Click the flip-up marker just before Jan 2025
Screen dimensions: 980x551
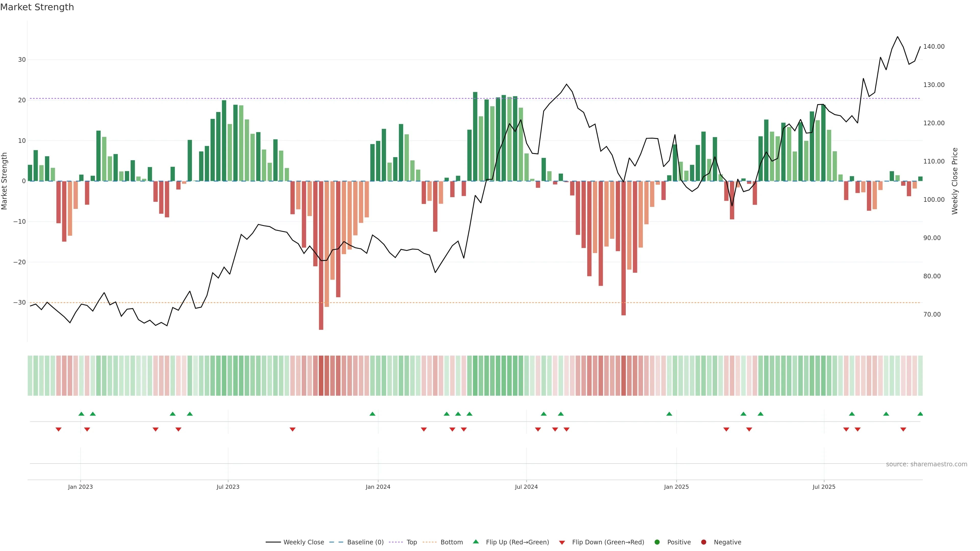click(x=669, y=414)
